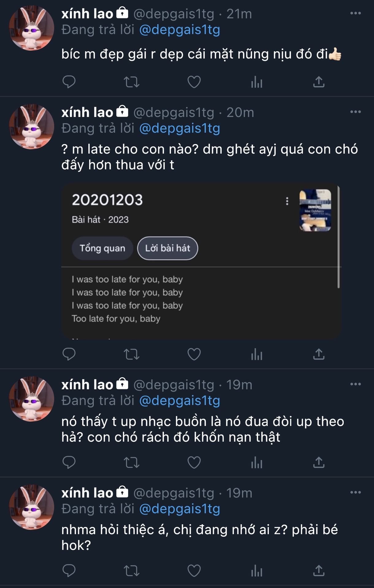Like the tweet with the 20201203 song card
The width and height of the screenshot is (374, 588).
point(194,354)
